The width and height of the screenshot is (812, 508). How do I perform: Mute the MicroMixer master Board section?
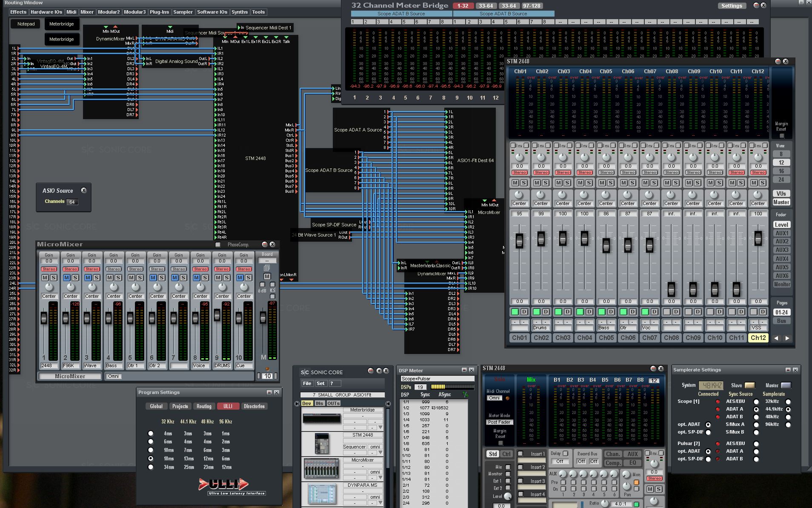pyautogui.click(x=267, y=277)
